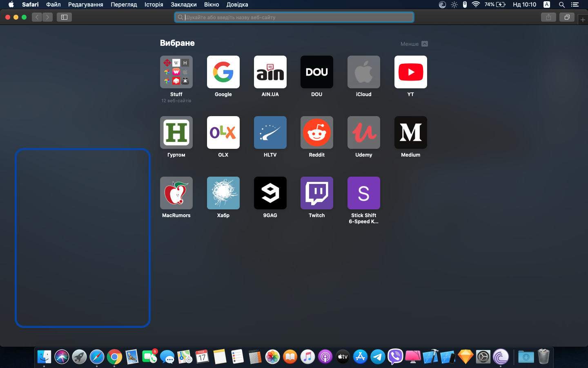Image resolution: width=588 pixels, height=368 pixels.
Task: Switch the keyboard input source
Action: [x=547, y=4]
